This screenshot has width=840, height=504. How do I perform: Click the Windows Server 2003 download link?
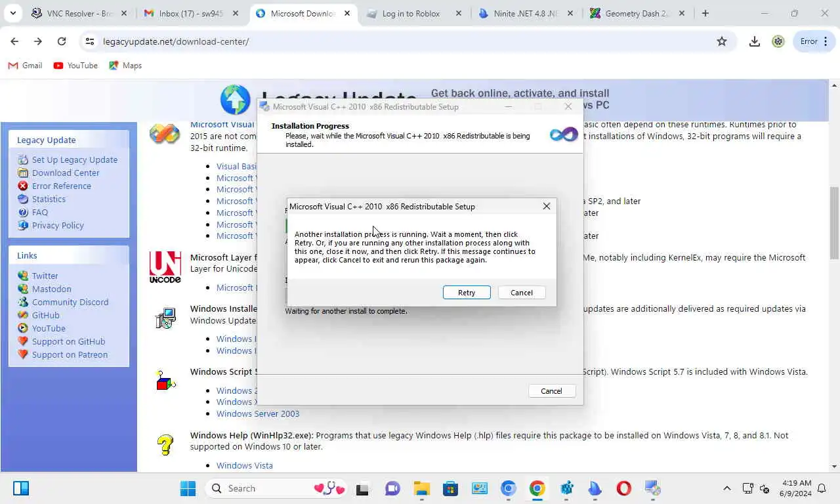pyautogui.click(x=258, y=413)
